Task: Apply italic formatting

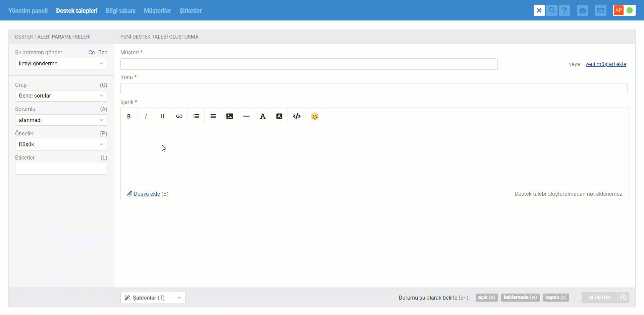Action: tap(146, 116)
